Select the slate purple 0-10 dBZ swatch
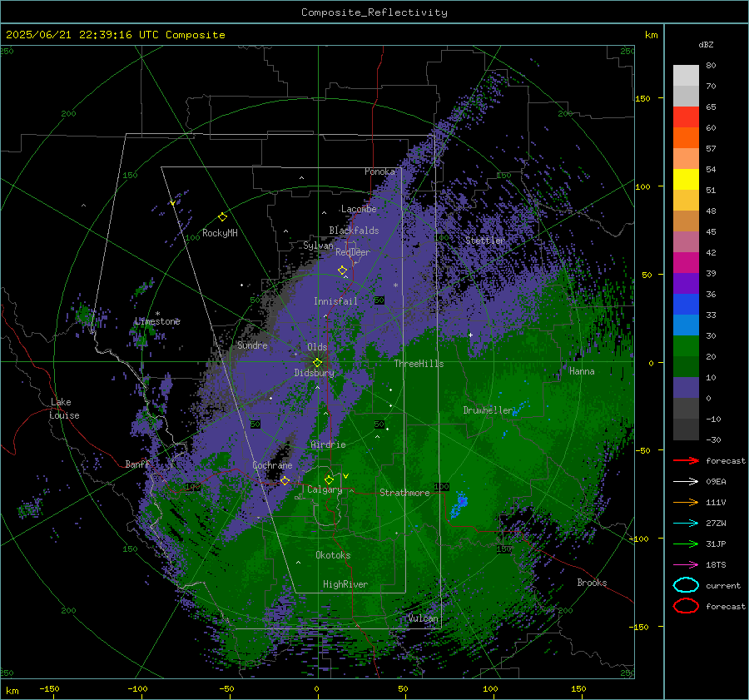The width and height of the screenshot is (749, 700). (686, 388)
